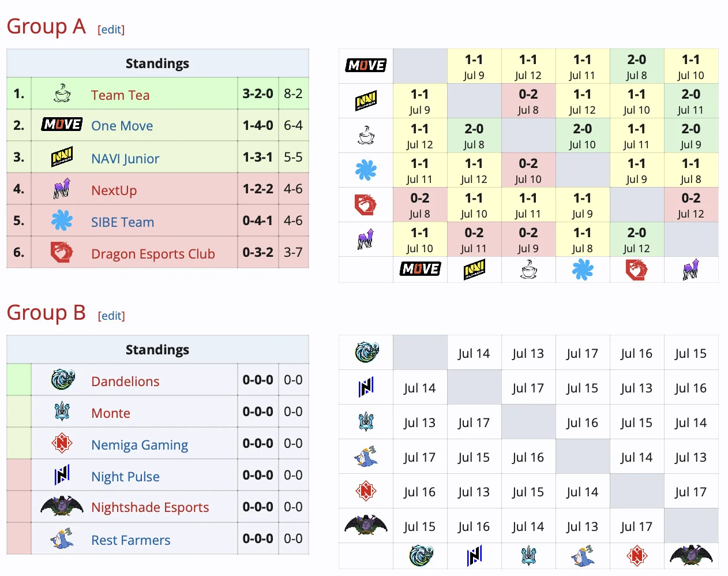Follow the One Move team link

pyautogui.click(x=122, y=126)
